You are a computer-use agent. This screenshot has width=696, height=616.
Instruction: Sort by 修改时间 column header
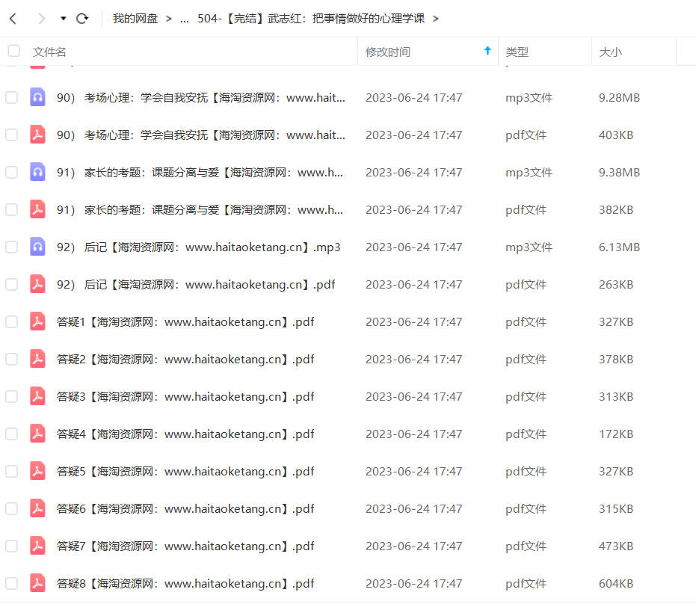coord(387,52)
